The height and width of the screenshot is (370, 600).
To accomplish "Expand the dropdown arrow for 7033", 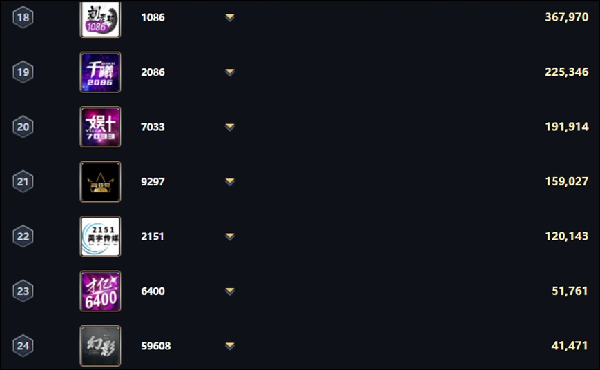I will pyautogui.click(x=230, y=127).
